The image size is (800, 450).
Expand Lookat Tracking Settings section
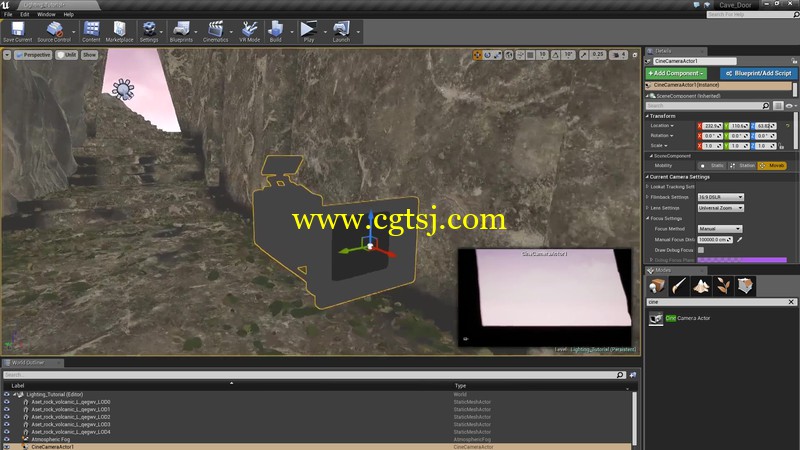click(x=647, y=187)
